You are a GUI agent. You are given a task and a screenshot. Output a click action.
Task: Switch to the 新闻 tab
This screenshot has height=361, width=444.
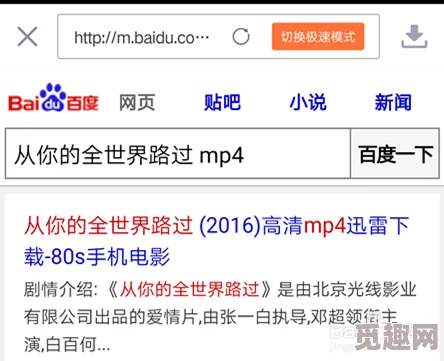click(x=393, y=102)
